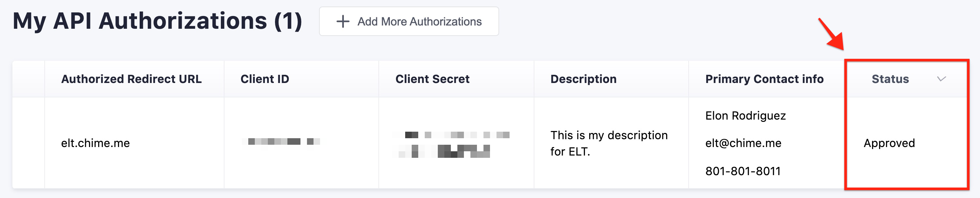Screen dimensions: 980x198
Task: Click the blurred Client ID value
Action: (x=282, y=142)
